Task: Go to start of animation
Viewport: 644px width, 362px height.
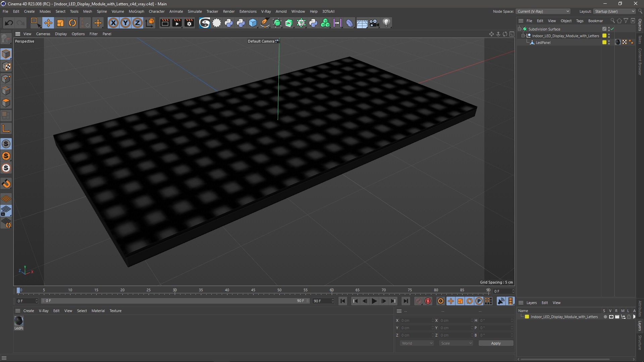Action: [x=343, y=301]
